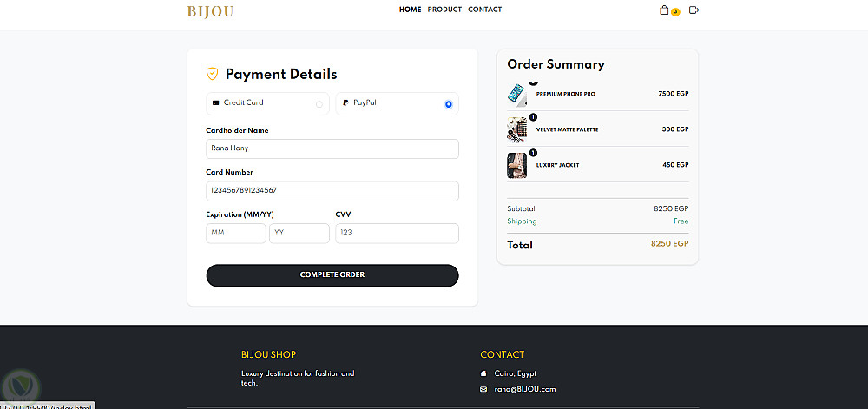Screen dimensions: 868x409
Task: Click the Luxury Jacket quantity badge
Action: (533, 153)
